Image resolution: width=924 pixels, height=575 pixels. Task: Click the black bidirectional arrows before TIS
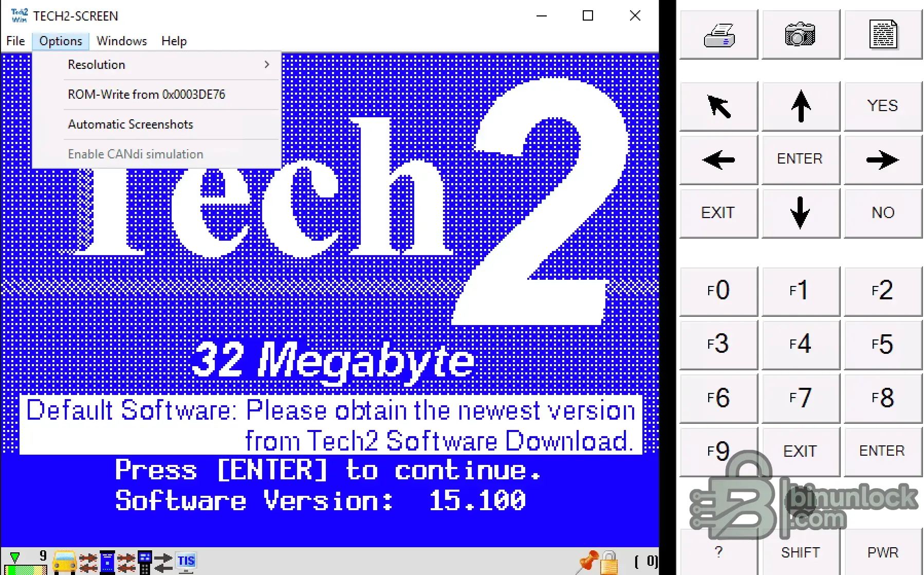point(163,562)
